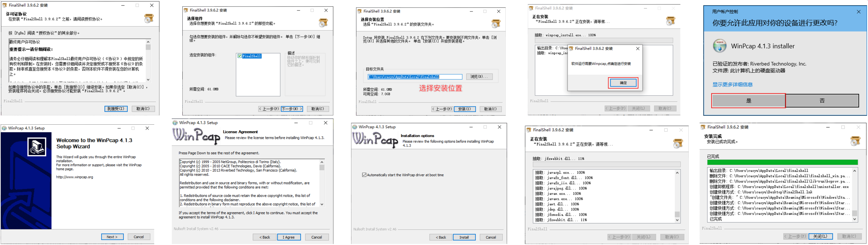This screenshot has height=245, width=868.
Task: Click Install in WinPcap Installation options
Action: 464,237
